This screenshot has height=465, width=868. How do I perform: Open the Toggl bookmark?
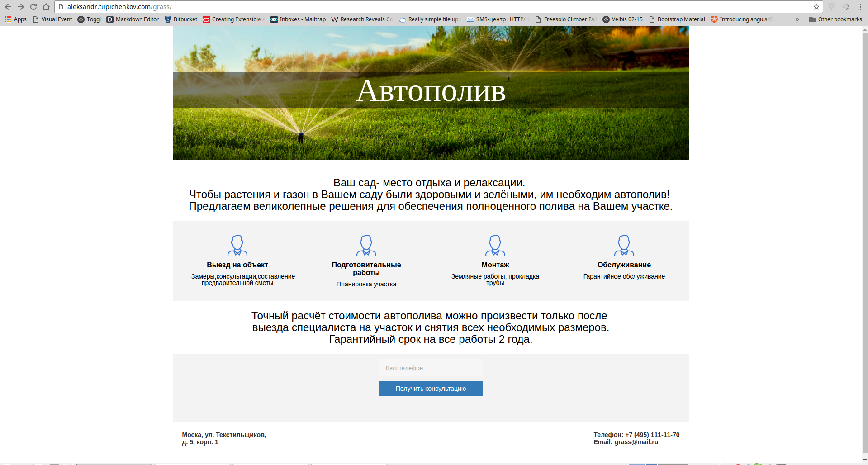point(89,19)
